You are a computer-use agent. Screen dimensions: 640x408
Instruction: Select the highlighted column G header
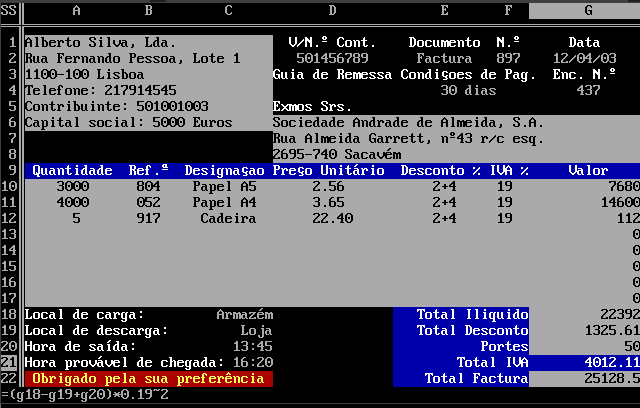click(x=587, y=10)
